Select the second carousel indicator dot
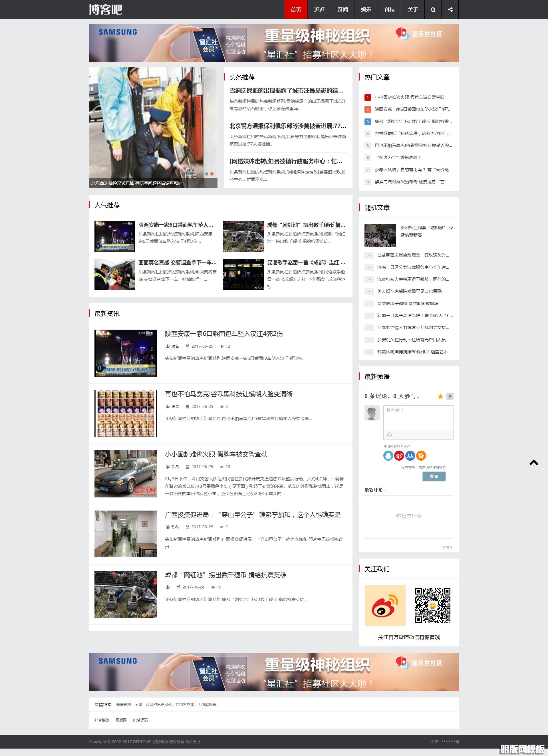This screenshot has height=756, width=548. [x=207, y=174]
